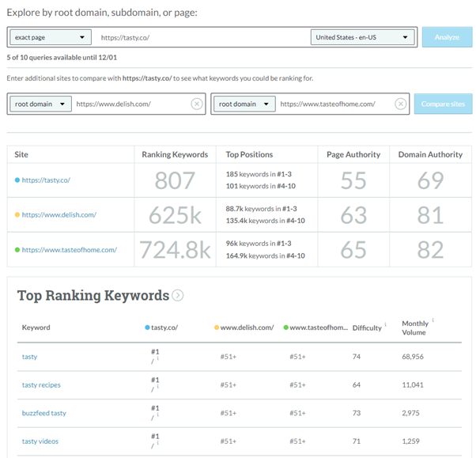The height and width of the screenshot is (458, 476).
Task: Click monthly volume 2,975
Action: click(410, 413)
